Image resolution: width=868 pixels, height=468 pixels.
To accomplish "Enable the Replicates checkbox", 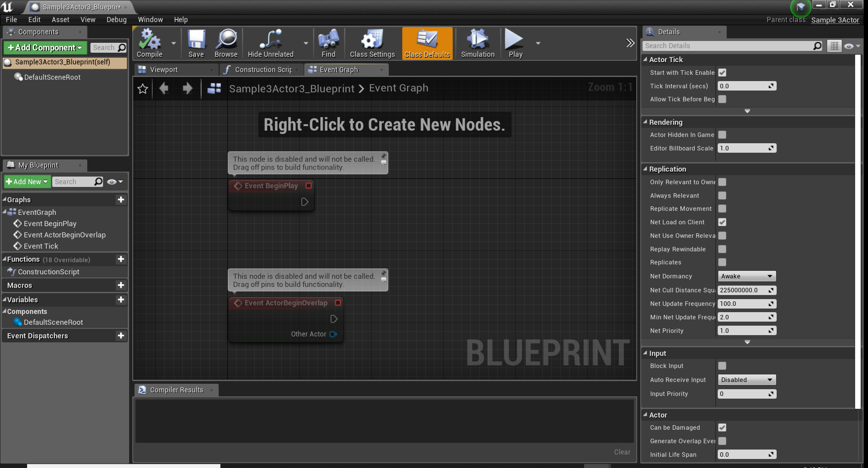I will [722, 262].
